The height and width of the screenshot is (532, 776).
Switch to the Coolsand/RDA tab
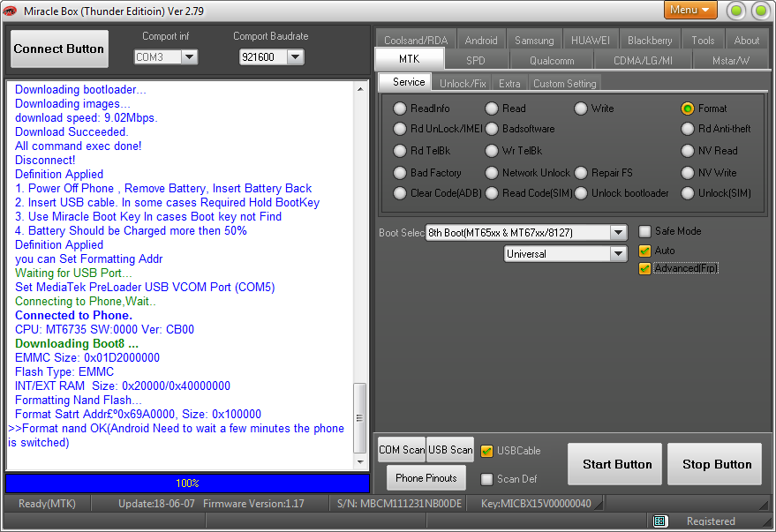point(416,40)
